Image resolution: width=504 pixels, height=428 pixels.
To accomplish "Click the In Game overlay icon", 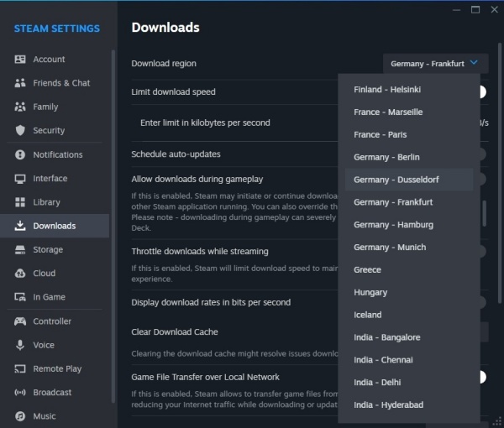I will tap(20, 297).
